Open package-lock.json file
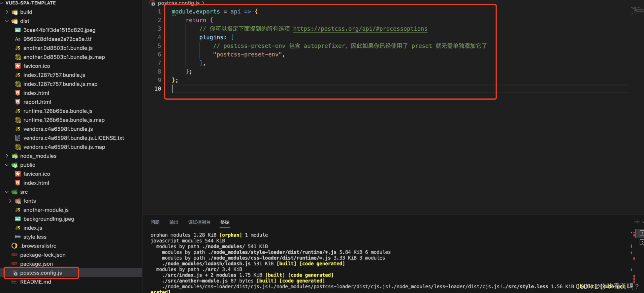Screen dimensions: 644x293 tap(43, 255)
